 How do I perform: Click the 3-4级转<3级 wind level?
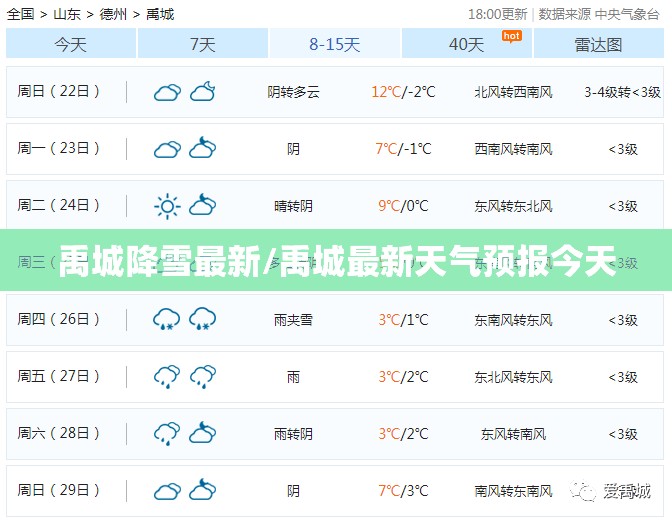point(623,92)
